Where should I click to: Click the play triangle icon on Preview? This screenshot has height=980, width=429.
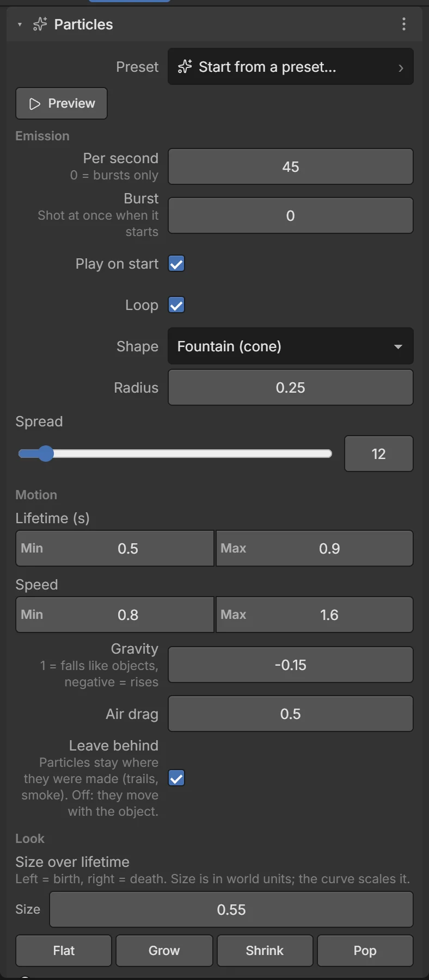pos(35,104)
